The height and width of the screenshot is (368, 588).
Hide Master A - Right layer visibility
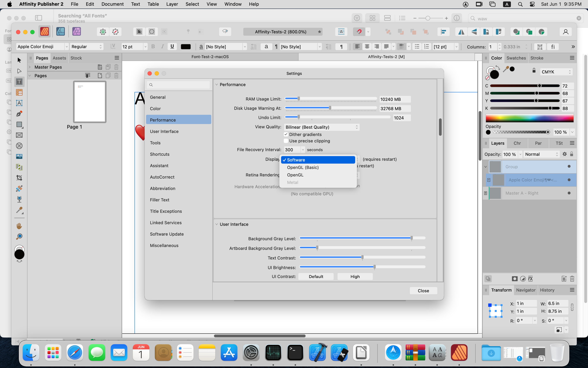(569, 193)
